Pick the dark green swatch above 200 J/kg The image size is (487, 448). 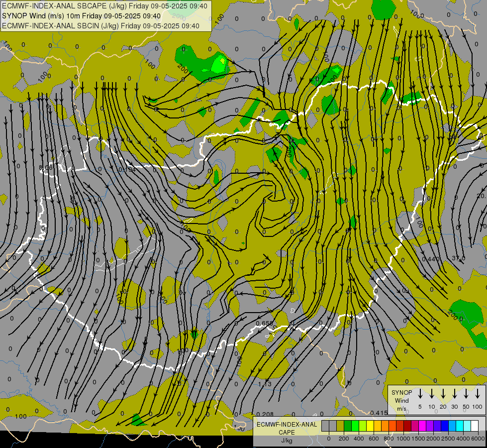348,426
